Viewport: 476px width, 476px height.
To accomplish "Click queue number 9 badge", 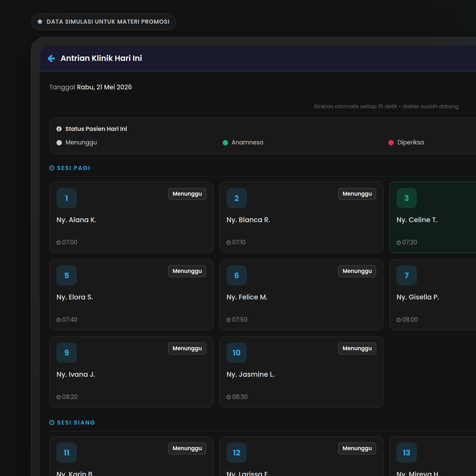I will pyautogui.click(x=66, y=352).
